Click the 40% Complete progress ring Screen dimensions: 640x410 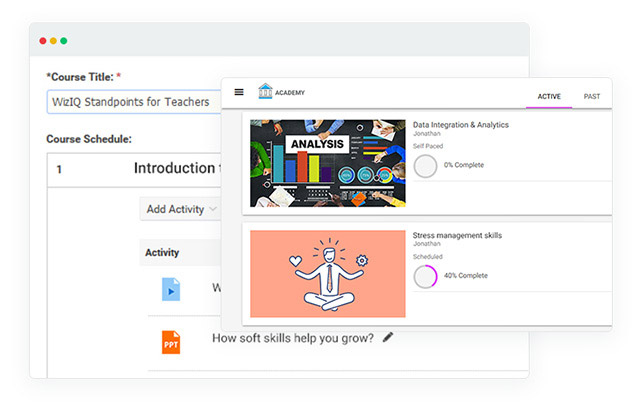point(425,276)
